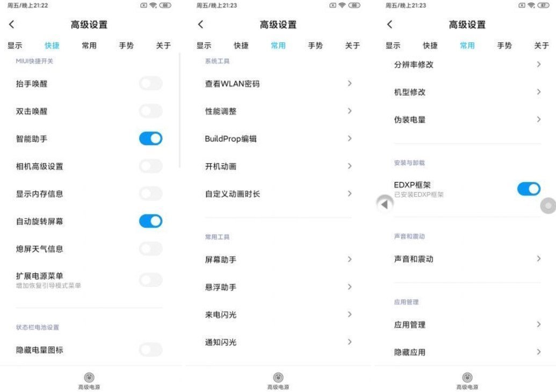Tap the 高级电源 label in left screen
The height and width of the screenshot is (392, 556).
tap(89, 387)
